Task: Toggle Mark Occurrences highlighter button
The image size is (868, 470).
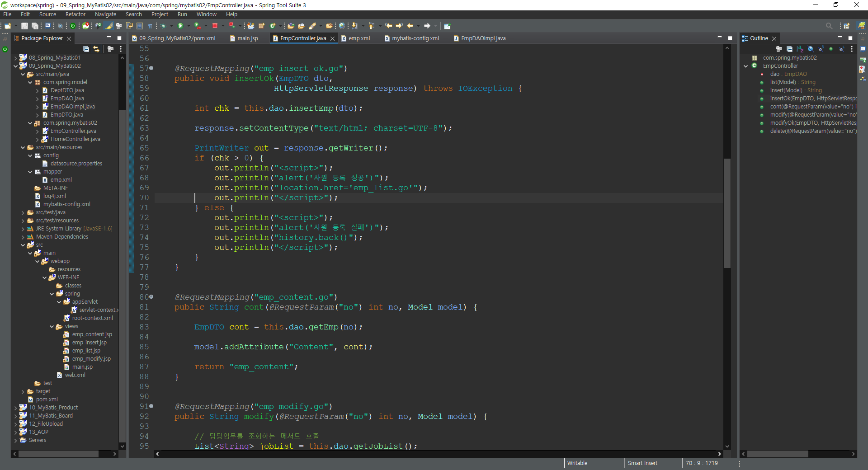Action: (x=109, y=26)
